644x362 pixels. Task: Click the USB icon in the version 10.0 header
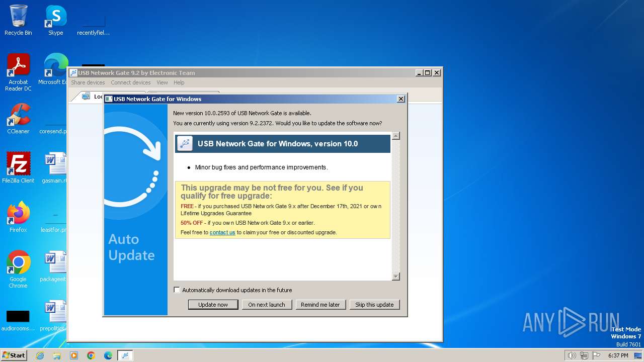tap(185, 144)
